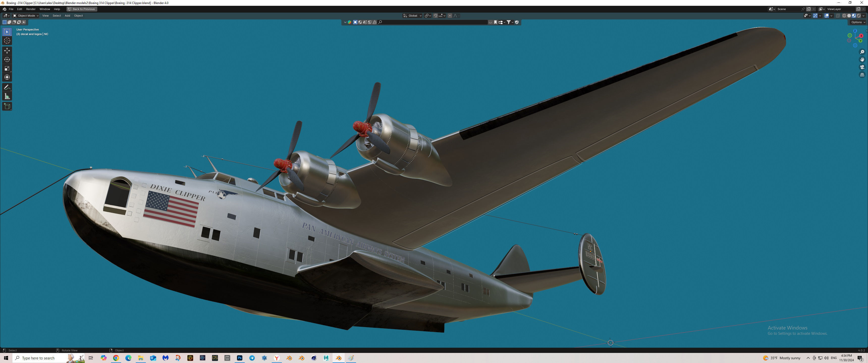Open shading options dropdown arrow
Screen dimensions: 868x363
864,15
